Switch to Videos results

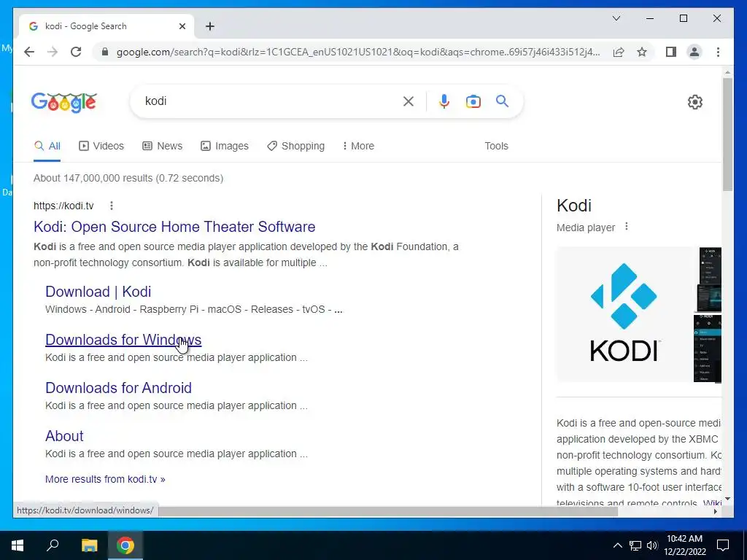(101, 146)
